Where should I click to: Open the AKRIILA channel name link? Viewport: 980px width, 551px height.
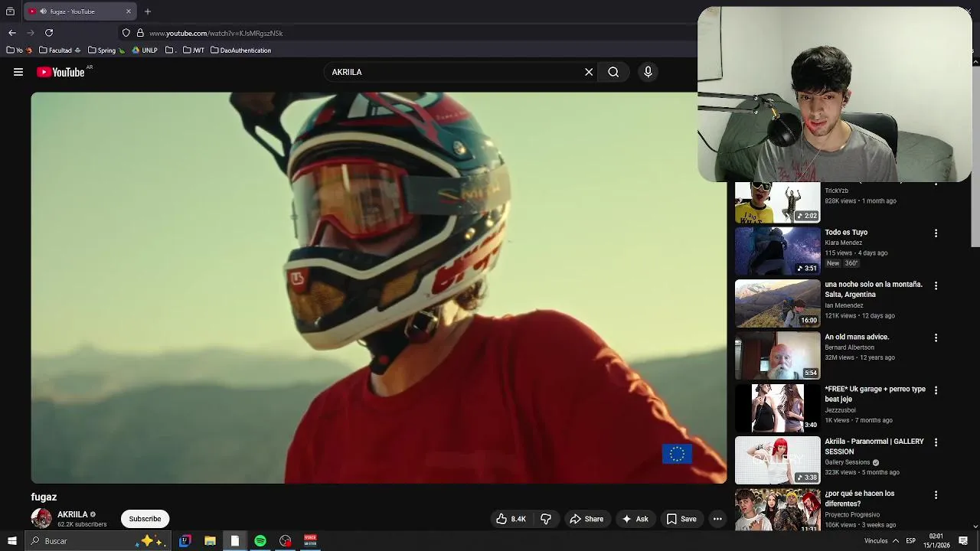(73, 514)
